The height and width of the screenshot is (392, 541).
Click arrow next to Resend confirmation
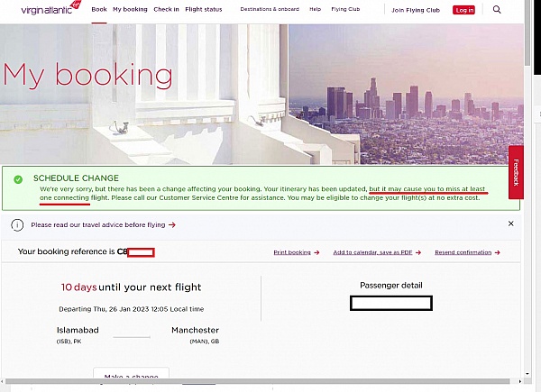pos(497,252)
